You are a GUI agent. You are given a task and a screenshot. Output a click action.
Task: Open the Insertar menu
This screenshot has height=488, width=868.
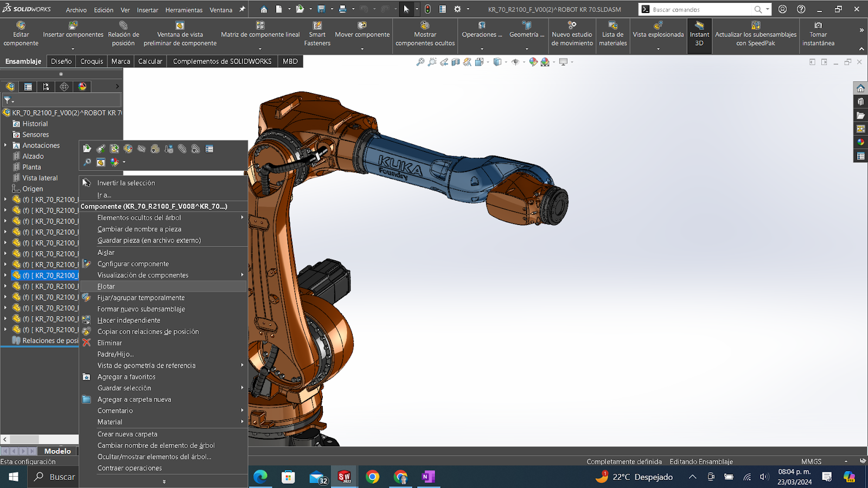point(148,10)
